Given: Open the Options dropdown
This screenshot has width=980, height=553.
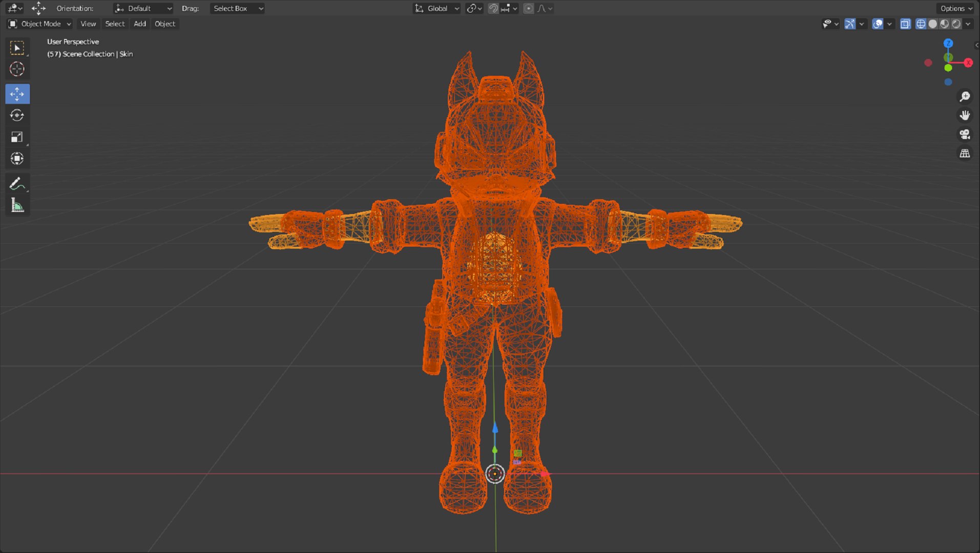Looking at the screenshot, I should pyautogui.click(x=956, y=8).
